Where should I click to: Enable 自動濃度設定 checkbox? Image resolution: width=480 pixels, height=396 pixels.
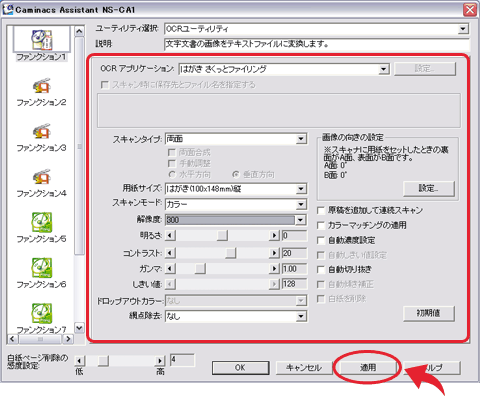point(321,240)
